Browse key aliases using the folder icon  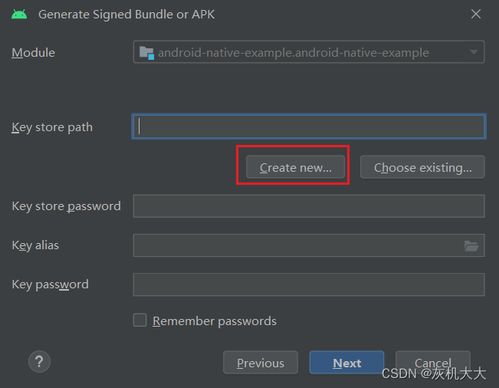pos(471,246)
